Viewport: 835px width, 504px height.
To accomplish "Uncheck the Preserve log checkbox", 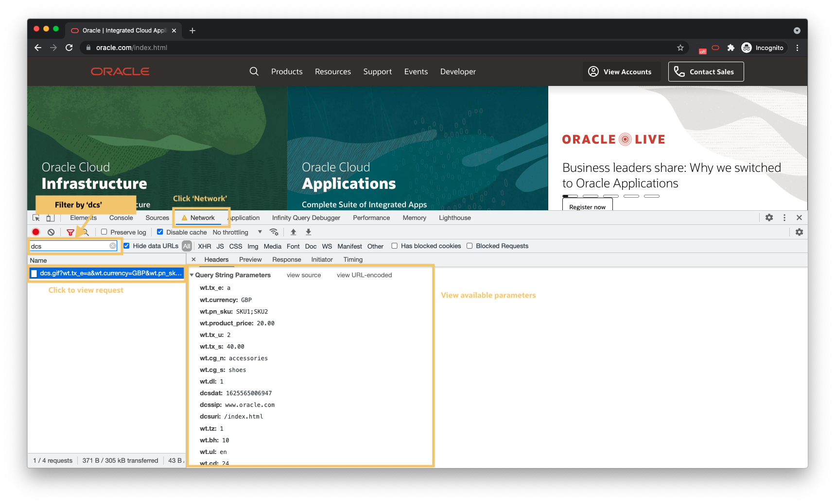I will pyautogui.click(x=104, y=232).
